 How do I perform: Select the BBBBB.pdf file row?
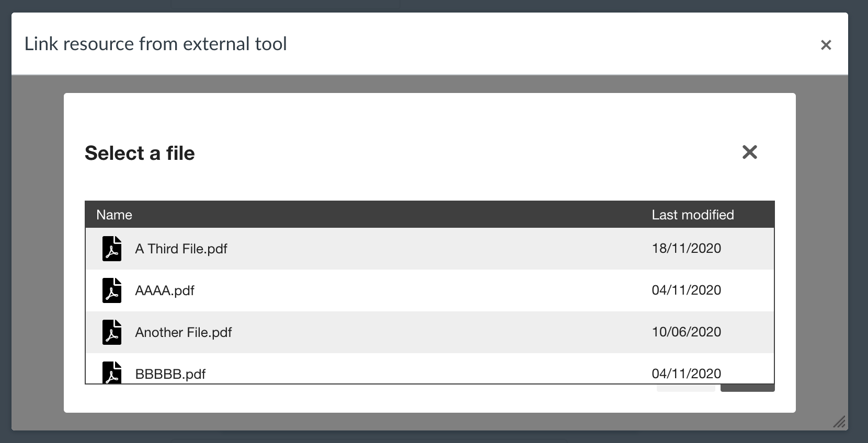point(366,374)
